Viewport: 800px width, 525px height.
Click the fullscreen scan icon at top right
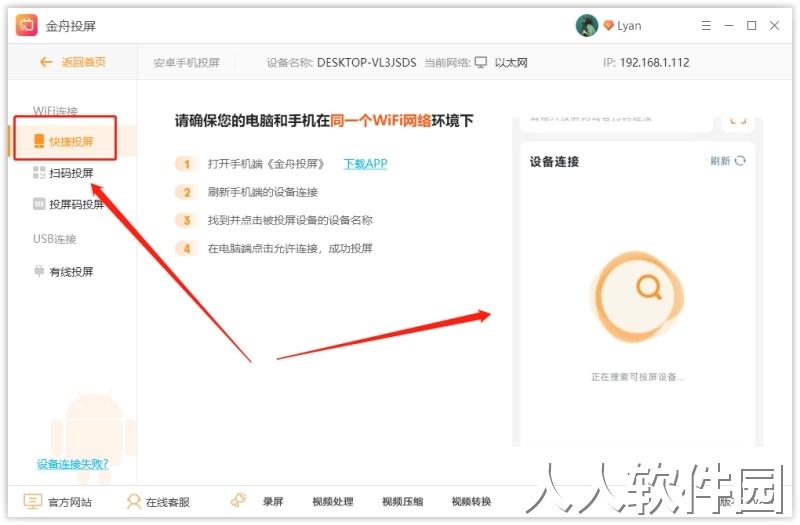[x=738, y=120]
